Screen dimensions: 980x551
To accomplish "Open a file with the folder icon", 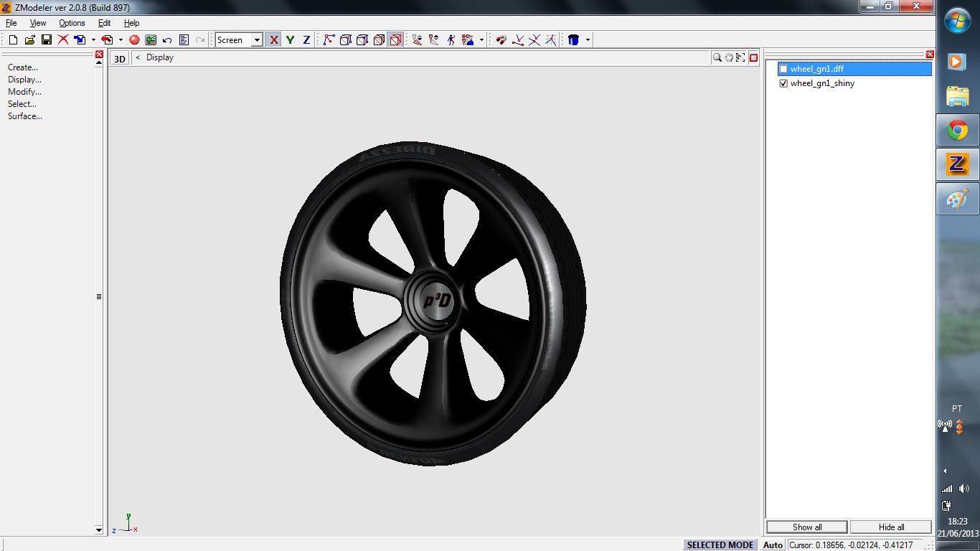I will (x=30, y=40).
